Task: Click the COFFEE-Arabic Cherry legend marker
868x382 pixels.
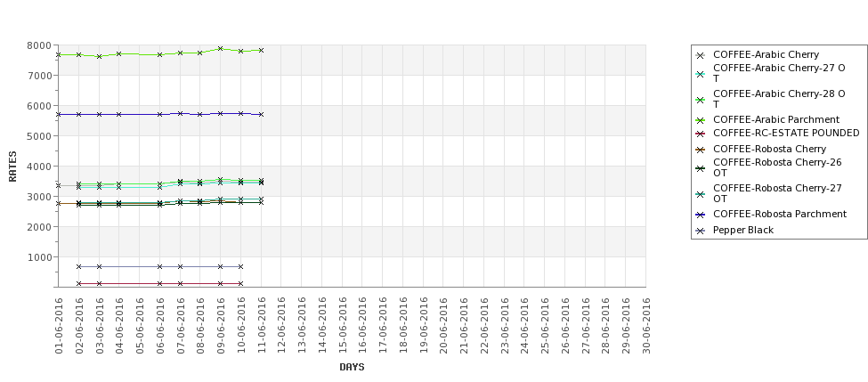Action: 701,55
